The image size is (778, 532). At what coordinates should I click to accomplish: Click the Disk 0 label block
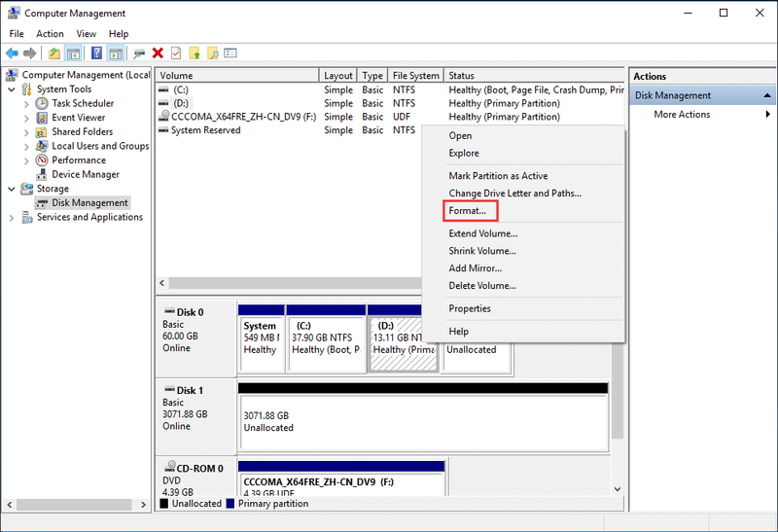196,338
